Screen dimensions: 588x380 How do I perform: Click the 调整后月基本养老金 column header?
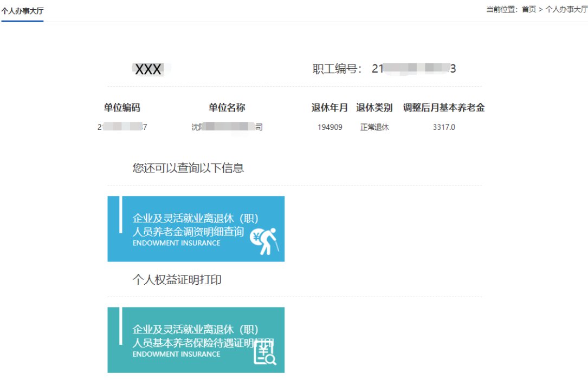pos(443,108)
